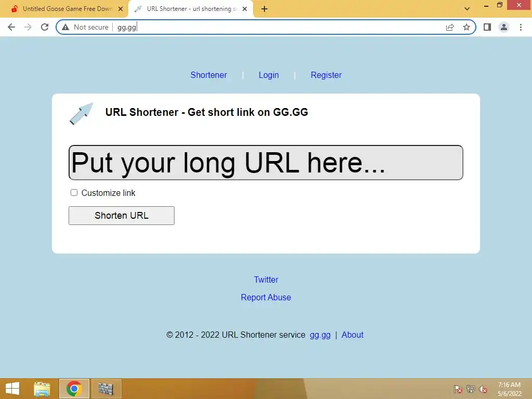Open a new tab with plus button
Screen dimensions: 532x399
(x=264, y=9)
